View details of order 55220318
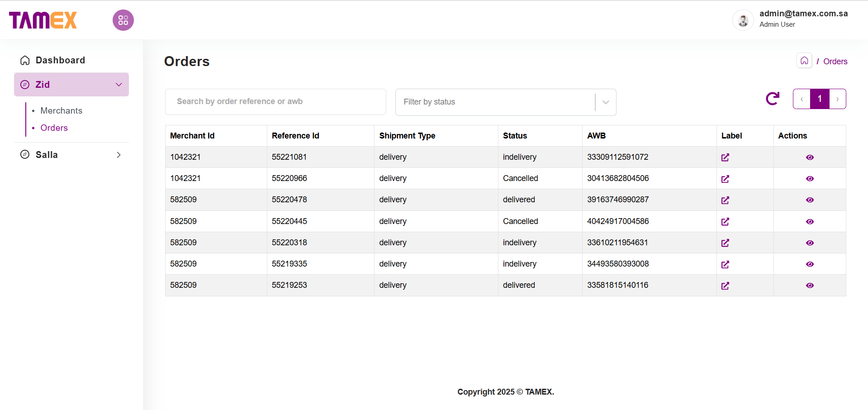 point(810,243)
